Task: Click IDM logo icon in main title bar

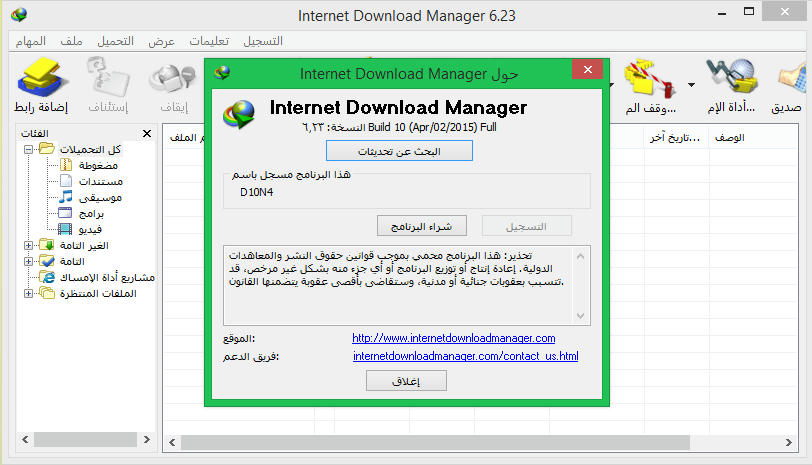Action: coord(19,14)
